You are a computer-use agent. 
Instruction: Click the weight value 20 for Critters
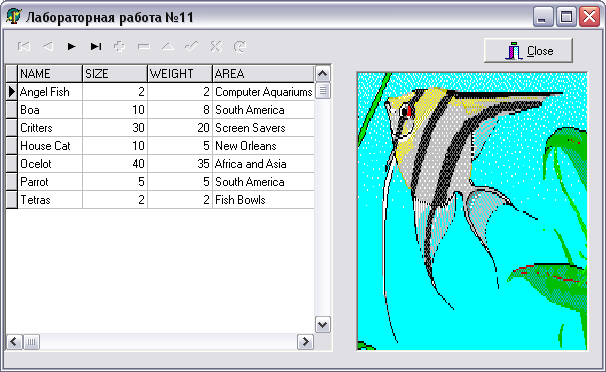(x=180, y=128)
